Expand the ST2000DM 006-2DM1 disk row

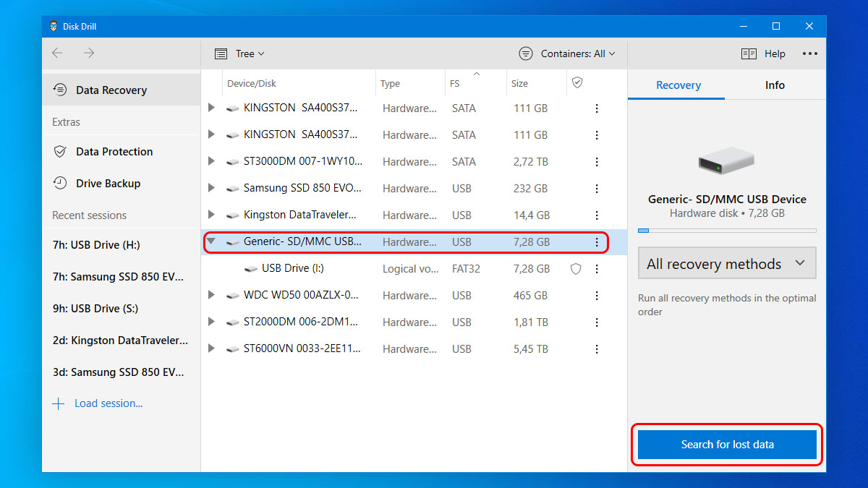click(x=211, y=322)
